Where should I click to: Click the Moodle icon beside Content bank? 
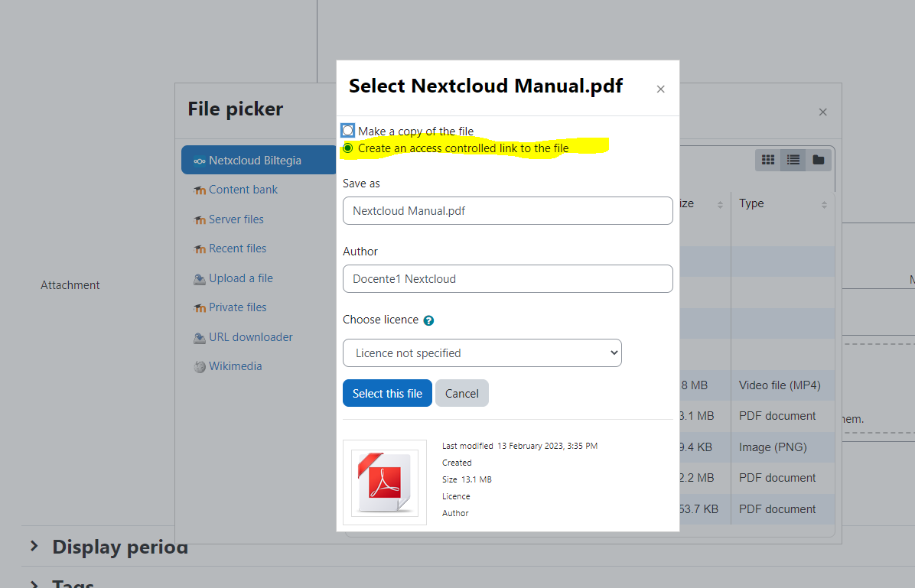pyautogui.click(x=200, y=190)
